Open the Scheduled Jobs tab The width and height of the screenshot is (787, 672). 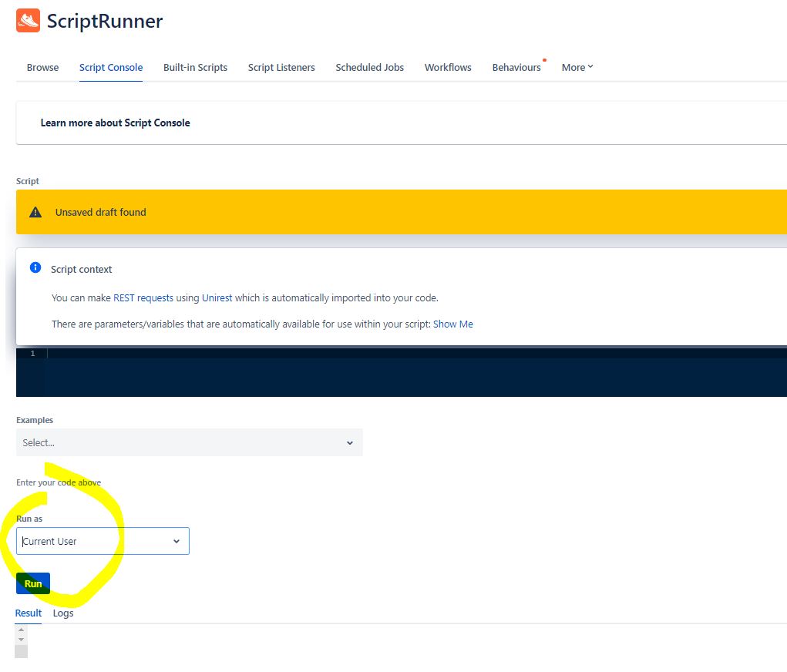[369, 68]
